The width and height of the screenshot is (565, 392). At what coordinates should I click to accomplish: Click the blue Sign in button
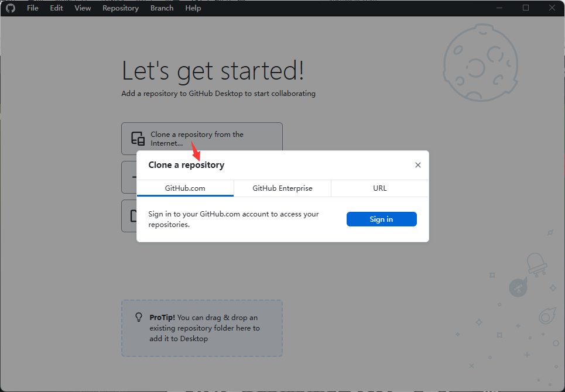pyautogui.click(x=382, y=219)
